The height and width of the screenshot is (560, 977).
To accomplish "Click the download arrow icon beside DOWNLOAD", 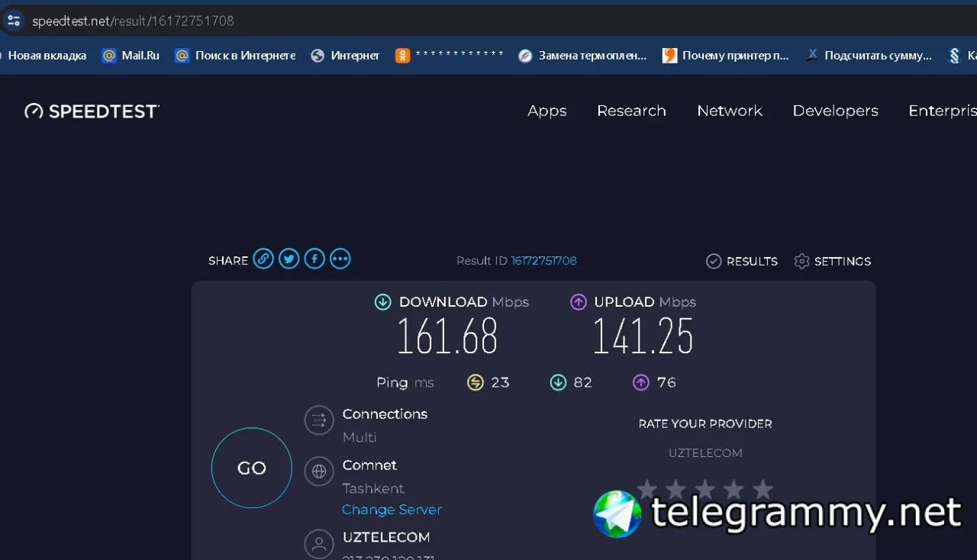I will click(383, 302).
